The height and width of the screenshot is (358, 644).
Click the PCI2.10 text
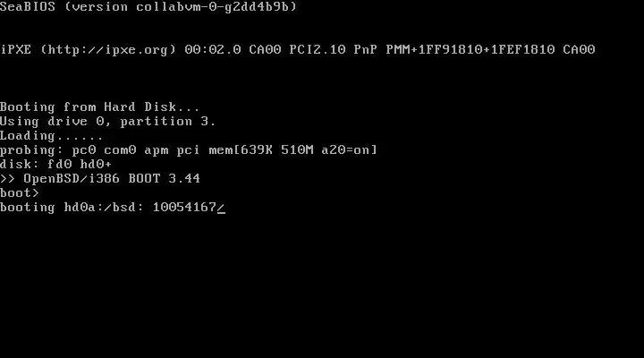[x=318, y=50]
